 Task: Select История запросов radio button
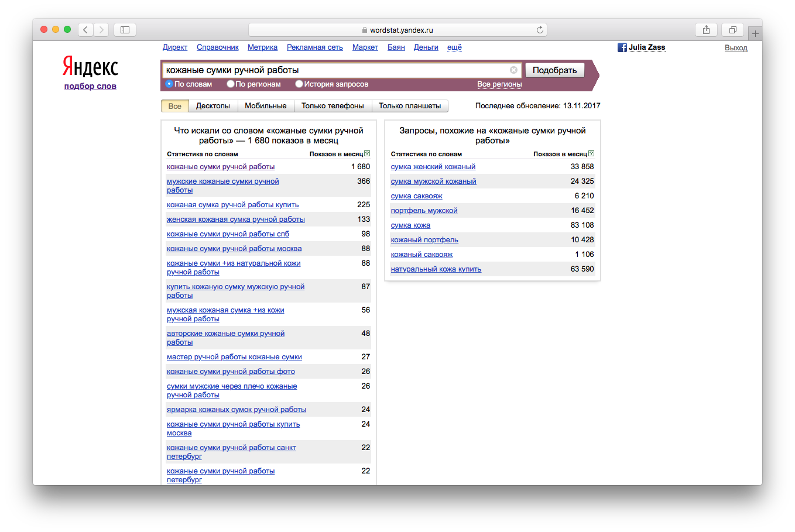tap(299, 84)
